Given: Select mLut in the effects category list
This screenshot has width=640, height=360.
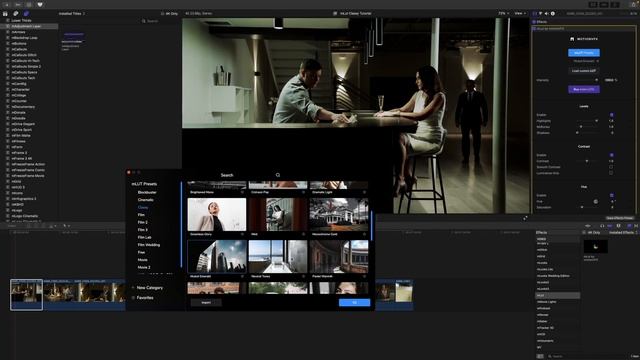Looking at the screenshot, I should [557, 295].
